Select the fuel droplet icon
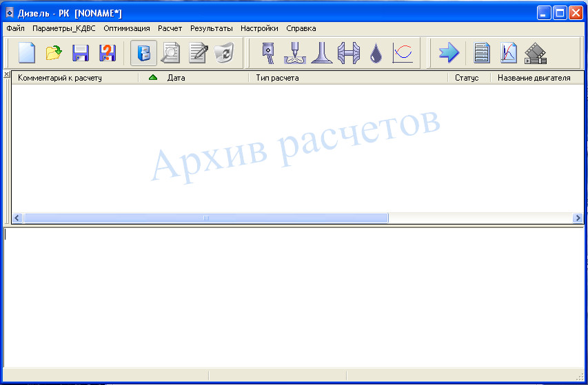Viewport: 588px width, 385px height. (376, 53)
